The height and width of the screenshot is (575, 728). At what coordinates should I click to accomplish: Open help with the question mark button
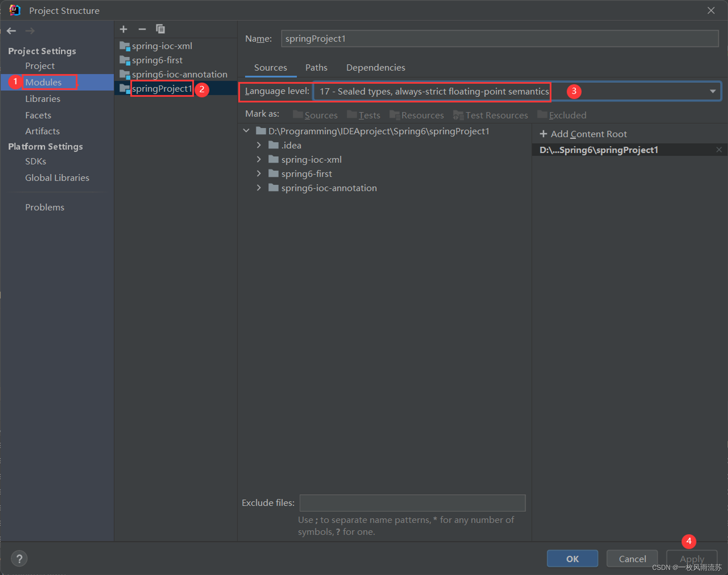[19, 558]
